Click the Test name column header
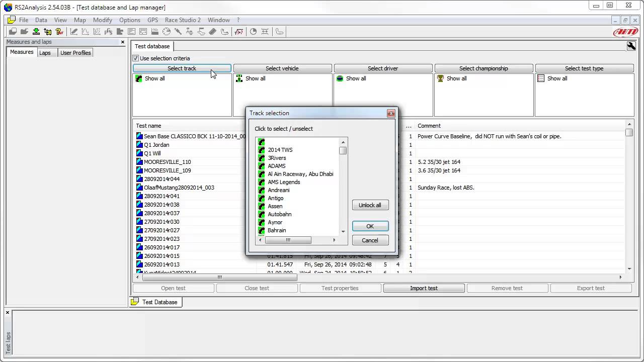The width and height of the screenshot is (644, 362). pyautogui.click(x=148, y=126)
